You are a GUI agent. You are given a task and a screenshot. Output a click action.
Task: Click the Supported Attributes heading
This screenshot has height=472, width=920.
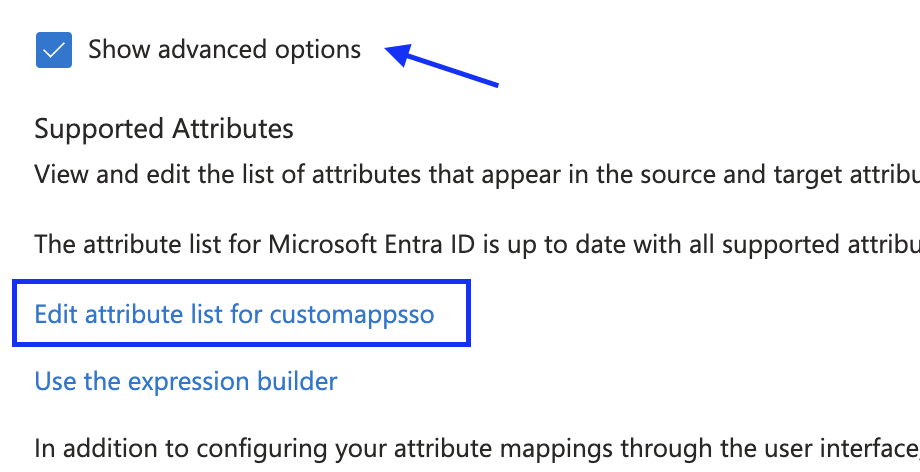[x=164, y=129]
